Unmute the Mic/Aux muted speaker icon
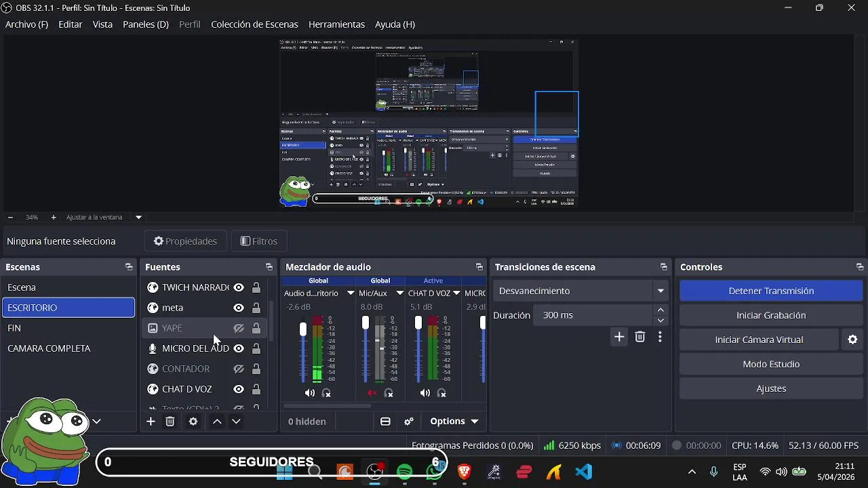This screenshot has width=868, height=488. 372,393
